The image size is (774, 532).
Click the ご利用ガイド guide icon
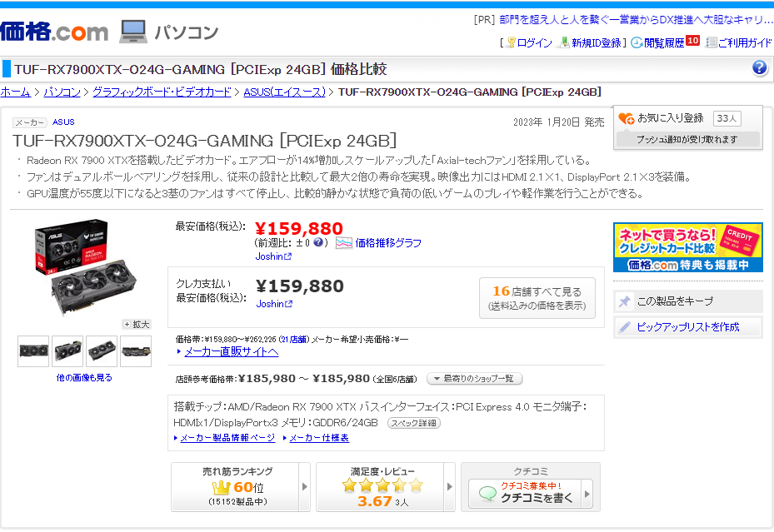712,43
